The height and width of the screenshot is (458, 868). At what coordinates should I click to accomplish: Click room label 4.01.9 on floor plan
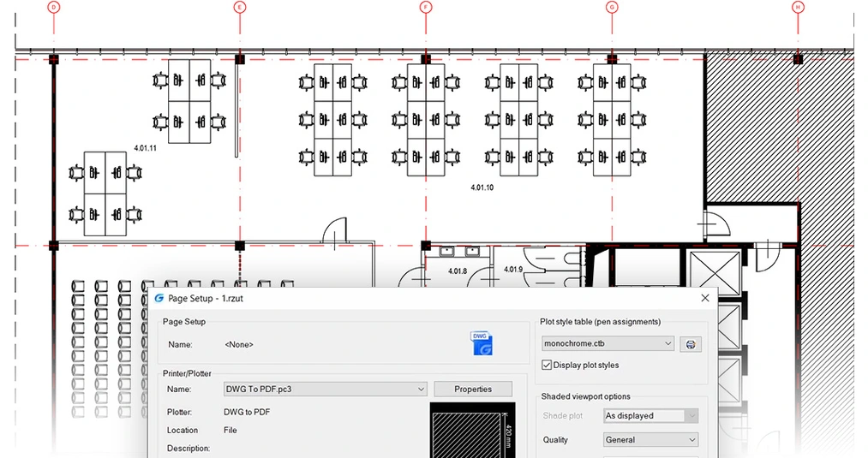click(x=512, y=270)
